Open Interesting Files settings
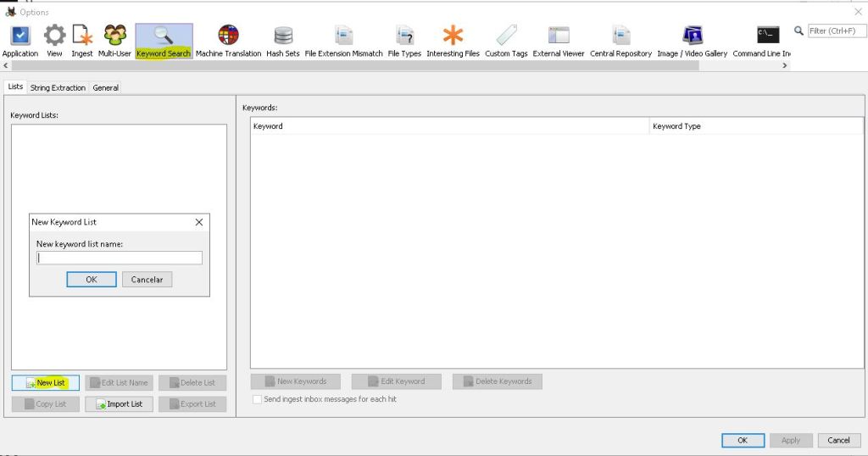 pos(453,41)
